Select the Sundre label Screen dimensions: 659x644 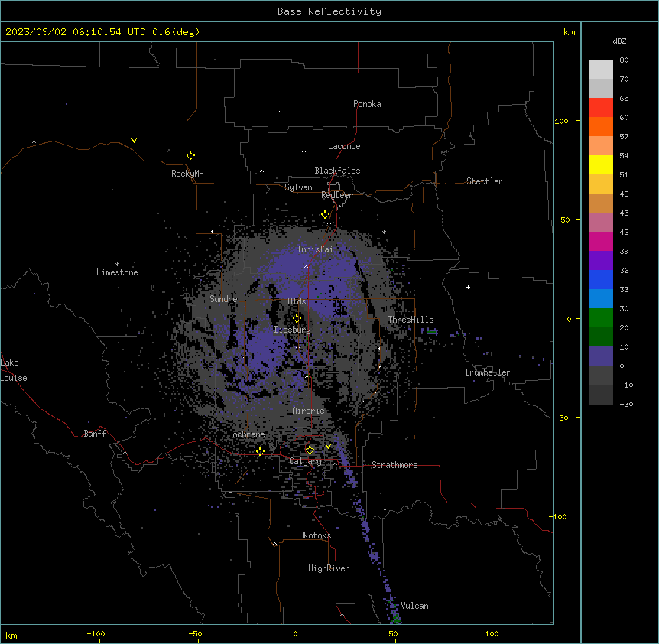pyautogui.click(x=223, y=299)
